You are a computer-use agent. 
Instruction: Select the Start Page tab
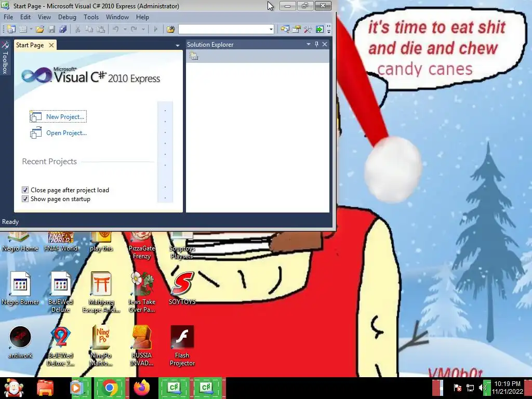pos(30,45)
